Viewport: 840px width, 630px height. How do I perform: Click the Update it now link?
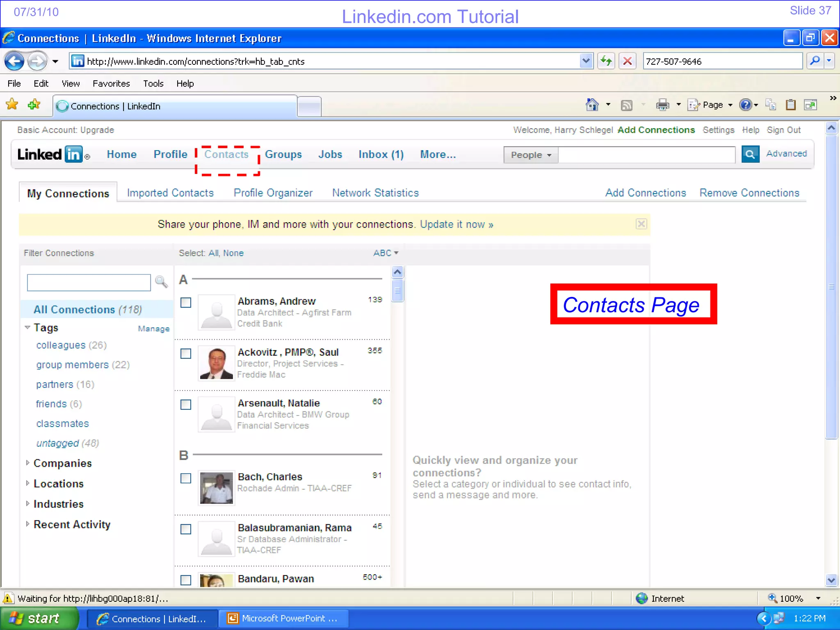[x=457, y=224]
